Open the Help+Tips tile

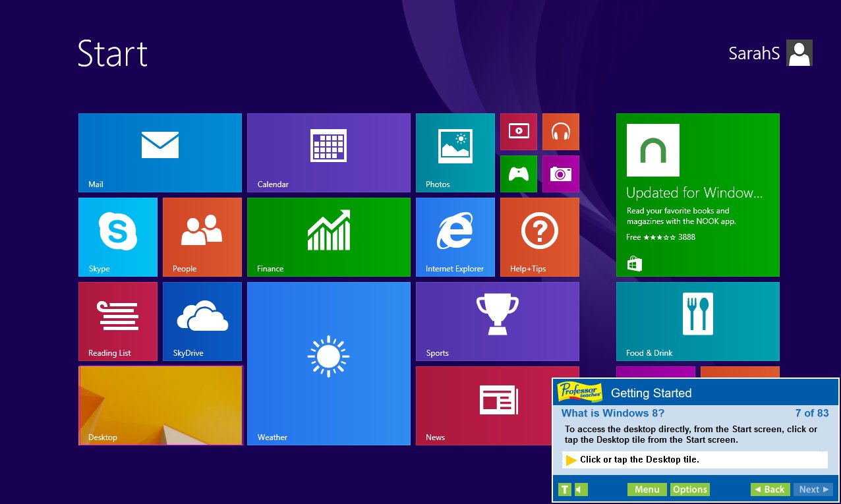coord(539,237)
